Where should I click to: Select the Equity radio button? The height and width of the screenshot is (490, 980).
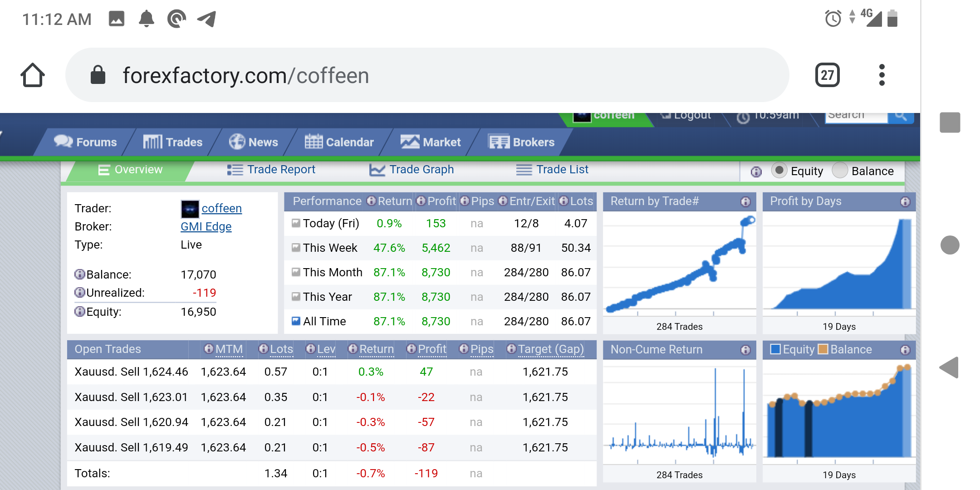tap(779, 171)
